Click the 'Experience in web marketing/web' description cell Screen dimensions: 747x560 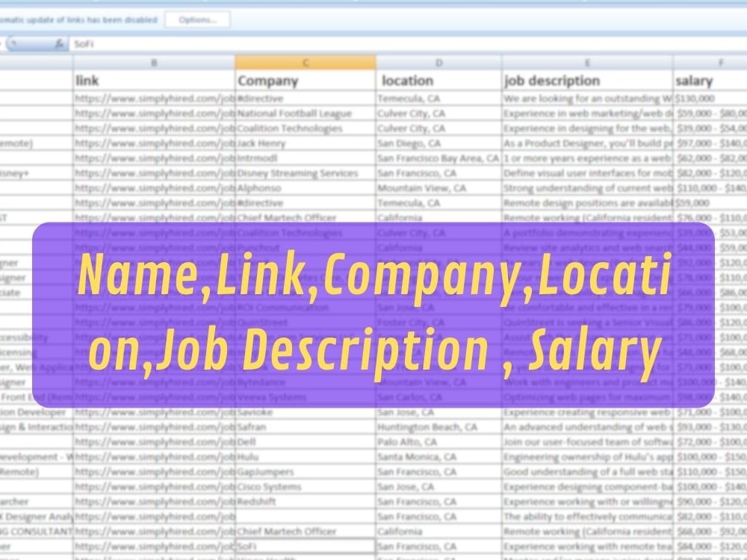click(x=587, y=113)
